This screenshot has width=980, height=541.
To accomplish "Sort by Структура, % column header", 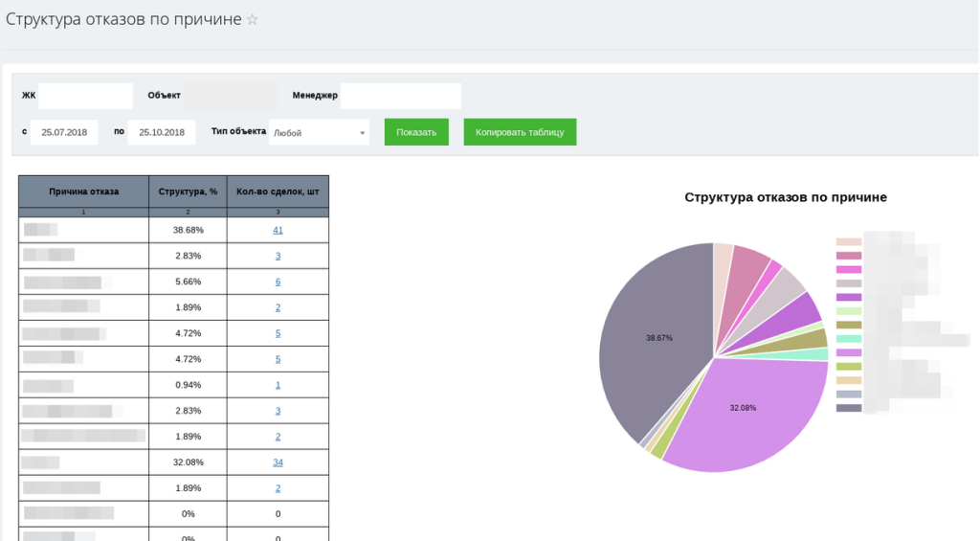I will pyautogui.click(x=189, y=192).
